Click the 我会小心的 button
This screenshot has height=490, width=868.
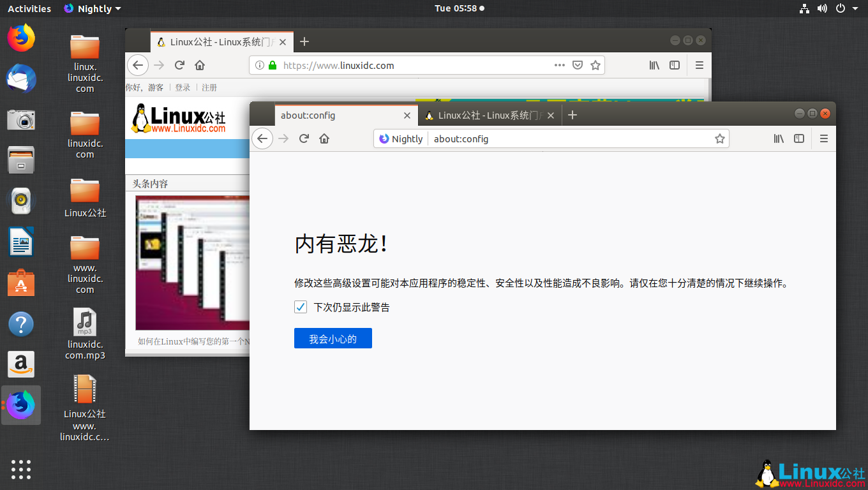click(333, 339)
